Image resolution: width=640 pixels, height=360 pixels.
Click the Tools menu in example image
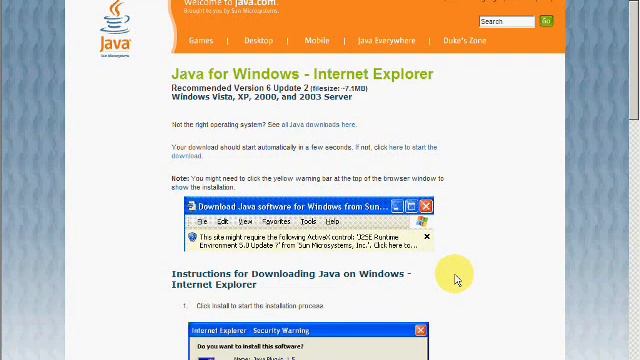308,222
